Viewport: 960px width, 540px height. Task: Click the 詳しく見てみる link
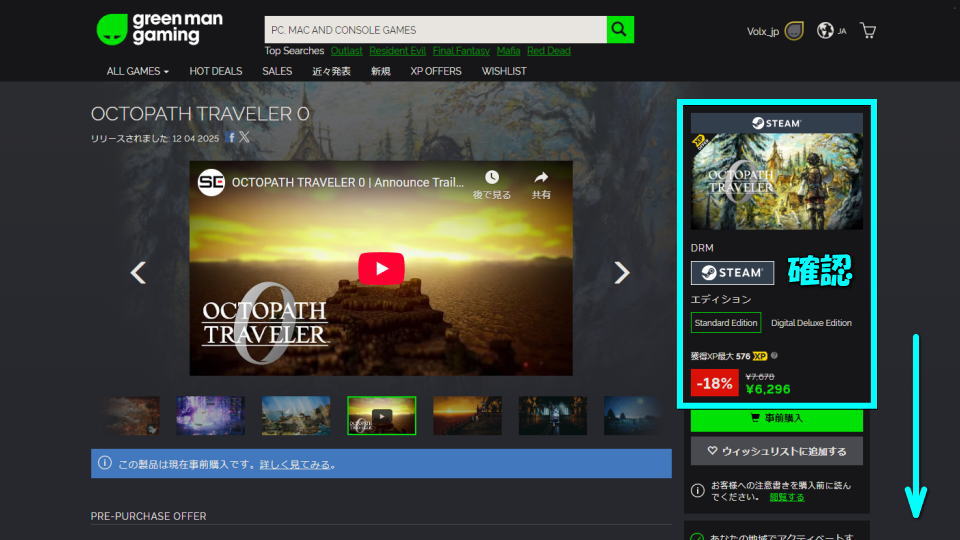coord(295,465)
